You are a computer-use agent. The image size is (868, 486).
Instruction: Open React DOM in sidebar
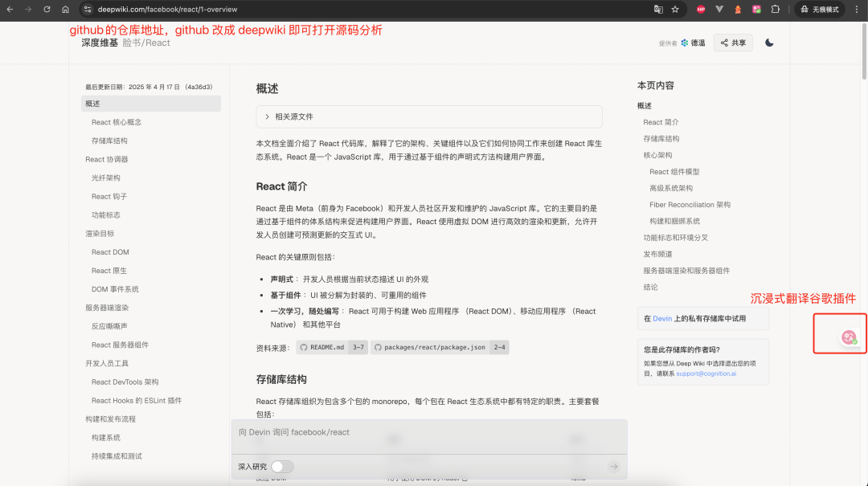(110, 252)
